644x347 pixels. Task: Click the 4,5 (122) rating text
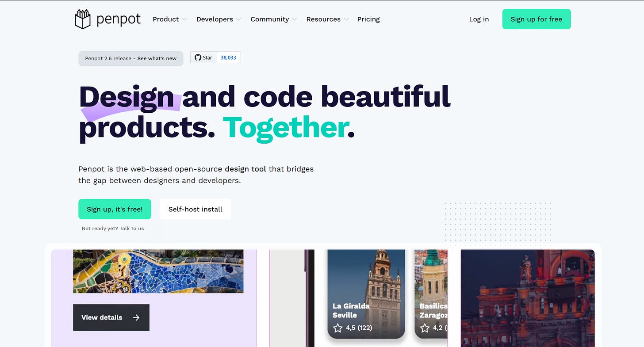click(359, 328)
